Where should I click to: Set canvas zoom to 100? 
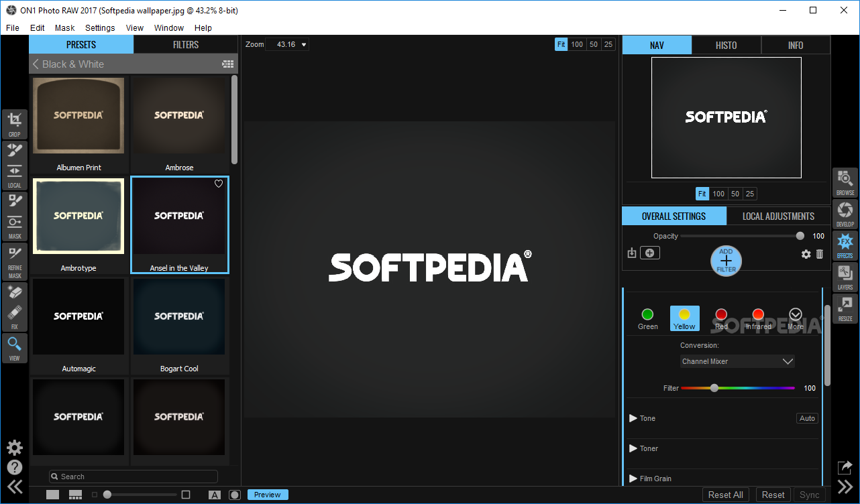[577, 44]
